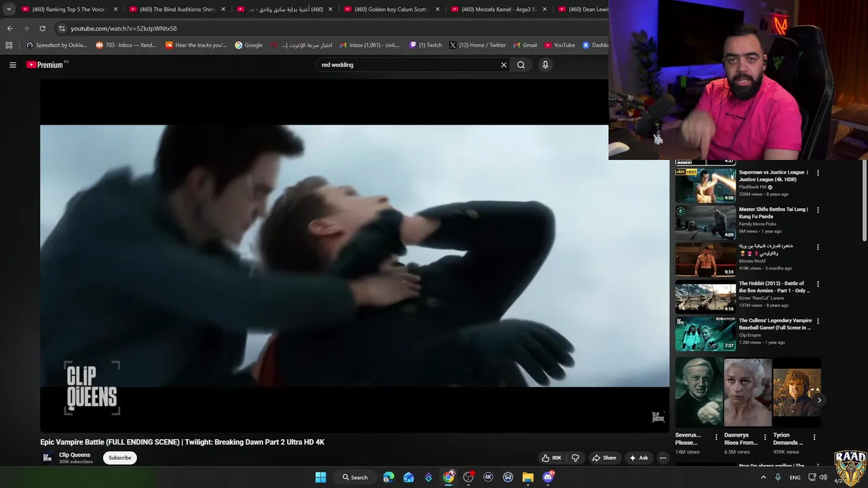Open the 4K app on the taskbar
The image size is (868, 488).
point(488,477)
